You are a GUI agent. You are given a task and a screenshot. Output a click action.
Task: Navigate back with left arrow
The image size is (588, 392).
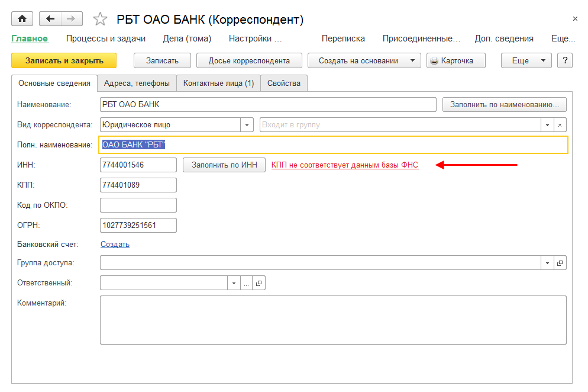(x=50, y=19)
